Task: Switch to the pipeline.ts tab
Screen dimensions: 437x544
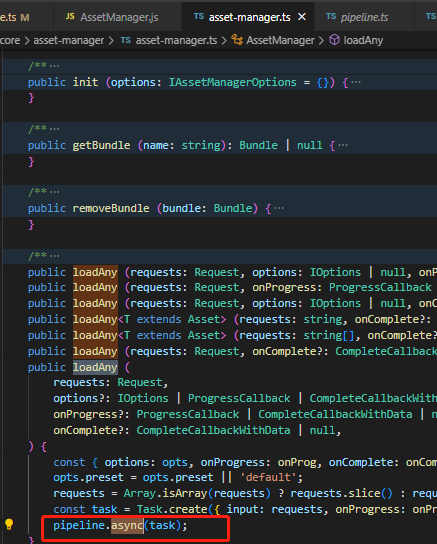Action: 364,17
